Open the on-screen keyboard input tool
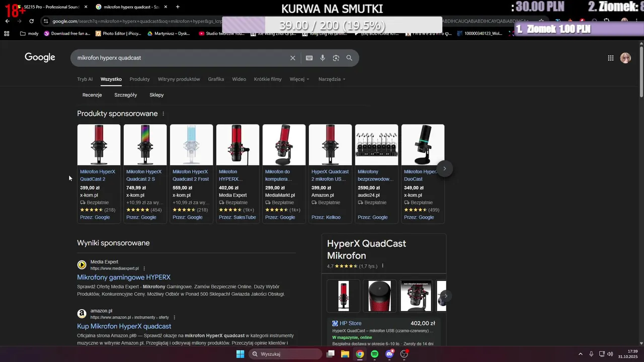The image size is (644, 362). tap(309, 58)
